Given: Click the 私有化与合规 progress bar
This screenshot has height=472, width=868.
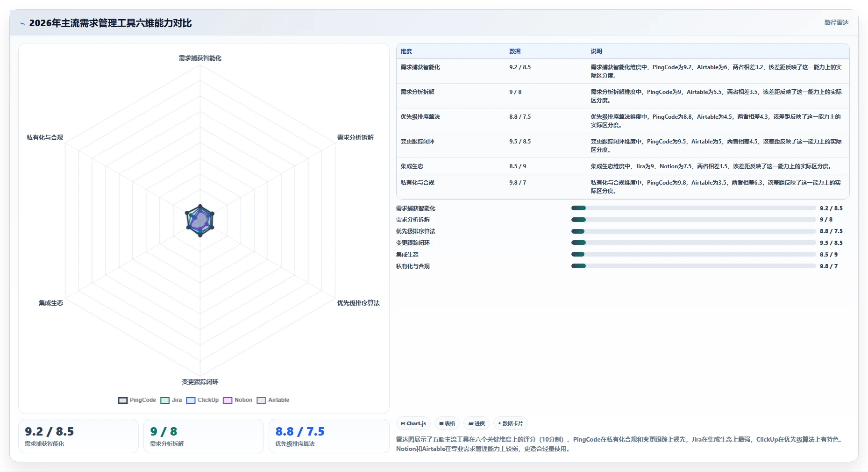Looking at the screenshot, I should click(x=693, y=266).
